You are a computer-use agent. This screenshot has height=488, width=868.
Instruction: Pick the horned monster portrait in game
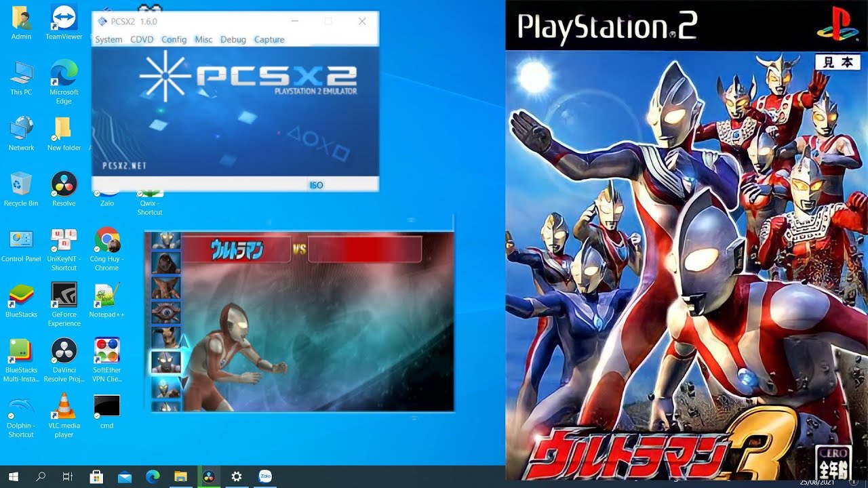pos(166,336)
